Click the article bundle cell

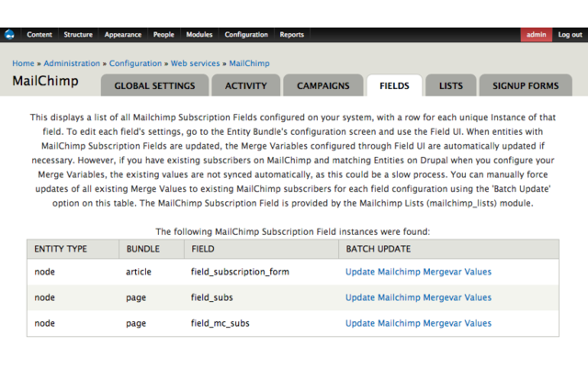point(139,272)
